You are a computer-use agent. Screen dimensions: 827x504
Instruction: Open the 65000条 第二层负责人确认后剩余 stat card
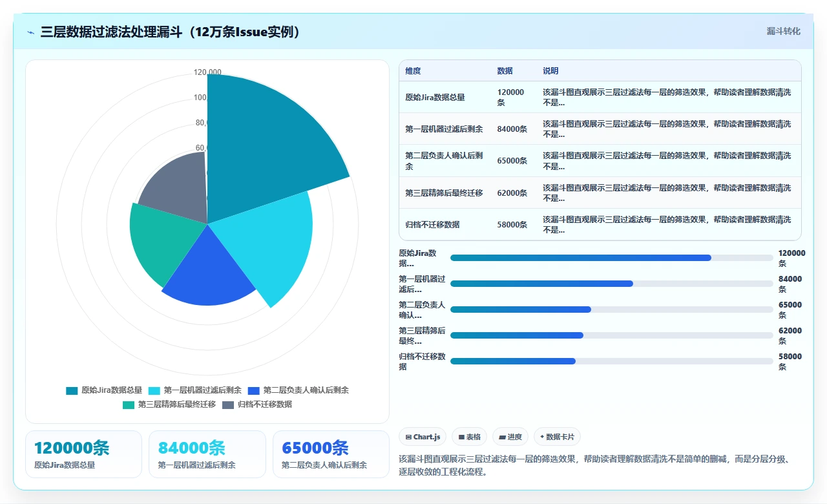(331, 454)
